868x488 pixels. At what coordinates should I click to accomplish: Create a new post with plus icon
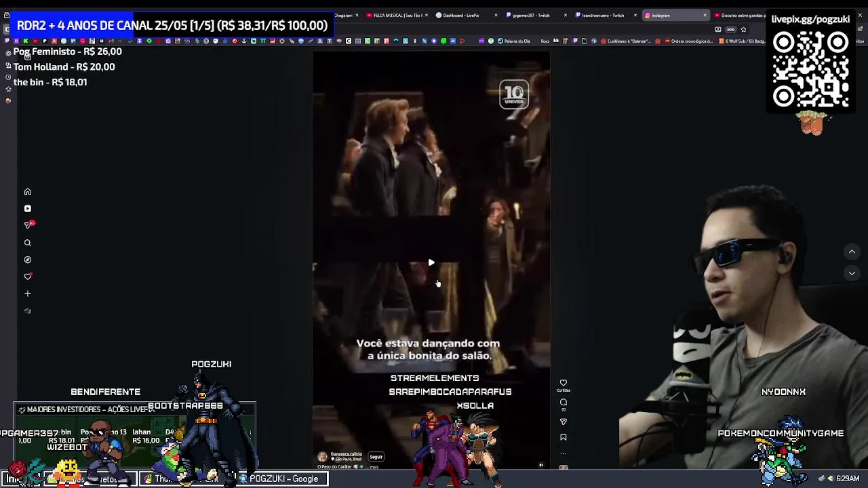28,293
